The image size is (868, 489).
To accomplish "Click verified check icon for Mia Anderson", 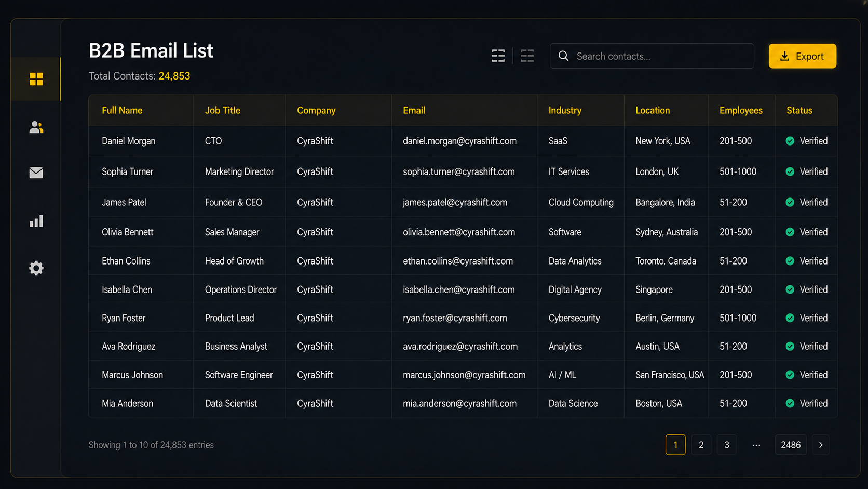I will (x=790, y=403).
